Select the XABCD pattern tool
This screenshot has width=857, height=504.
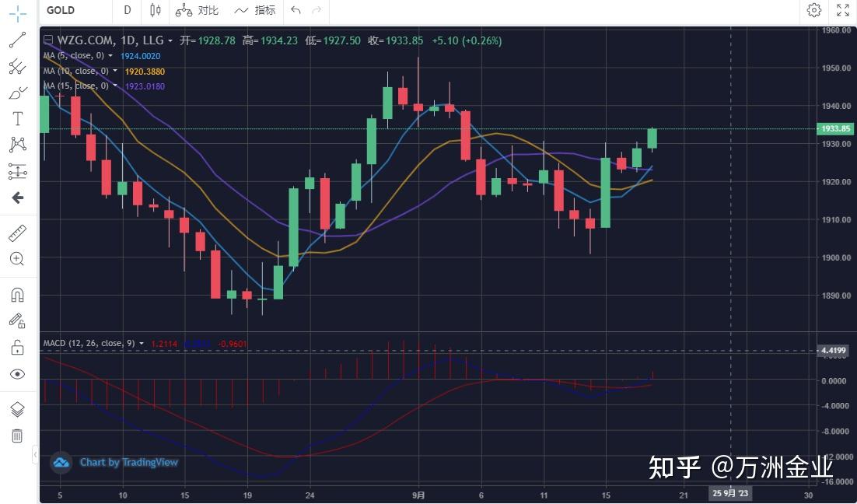pos(17,145)
